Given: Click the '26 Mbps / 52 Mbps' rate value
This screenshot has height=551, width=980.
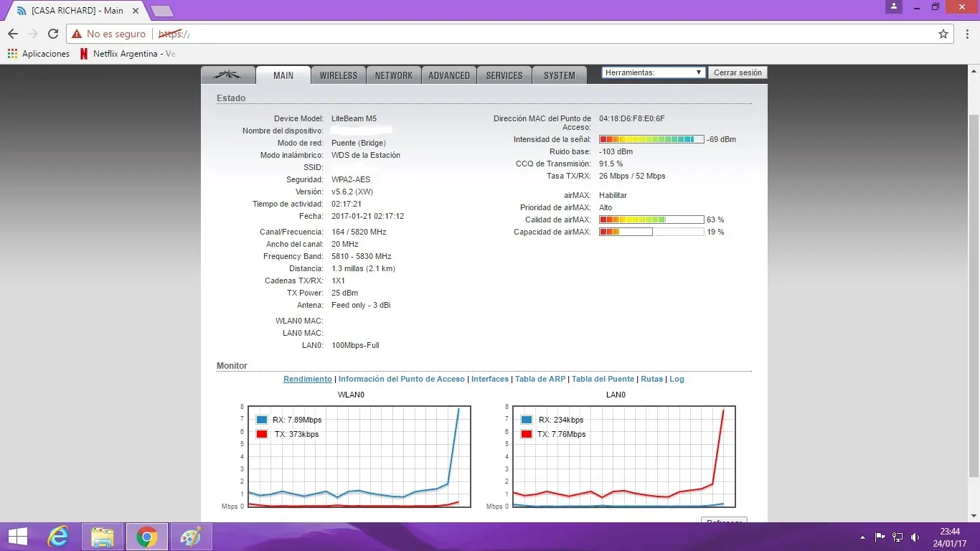Looking at the screenshot, I should (632, 176).
